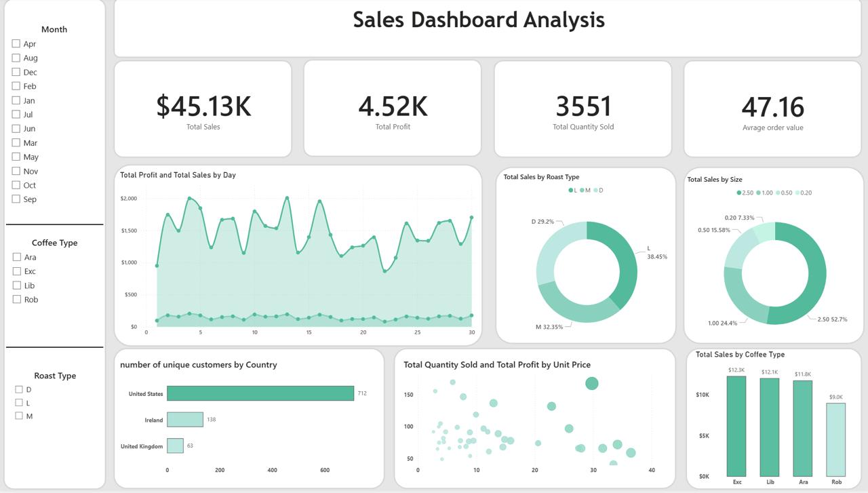Click the 2.50 legend marker in Size chart
The height and width of the screenshot is (493, 868).
pyautogui.click(x=739, y=193)
